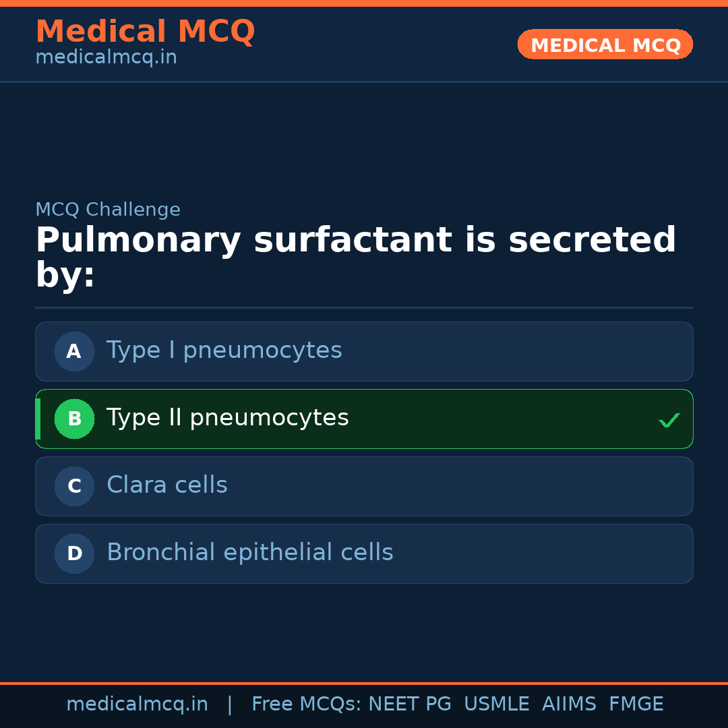The image size is (728, 728).
Task: Click the Medical MCQ header title
Action: (x=145, y=32)
